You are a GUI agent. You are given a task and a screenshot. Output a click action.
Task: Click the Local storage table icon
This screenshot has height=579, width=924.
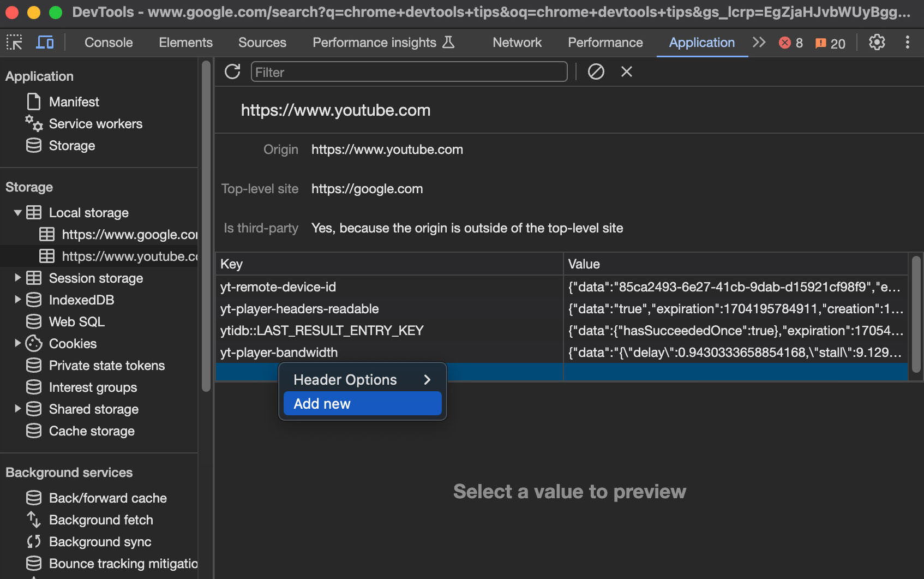tap(34, 212)
